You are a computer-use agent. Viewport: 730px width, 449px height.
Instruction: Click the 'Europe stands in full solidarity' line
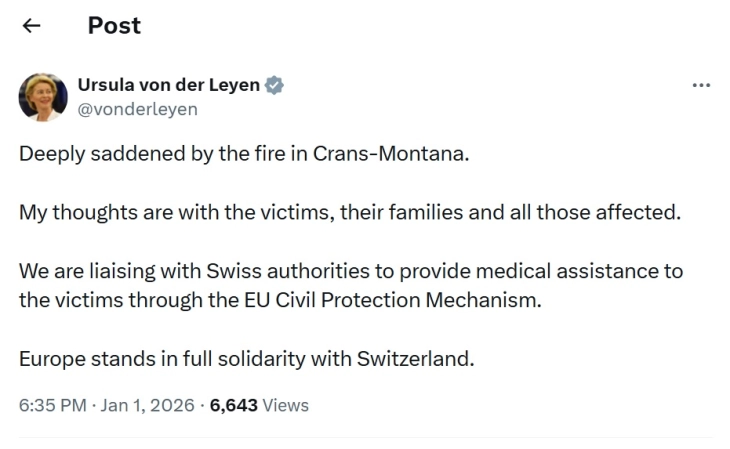(x=246, y=359)
